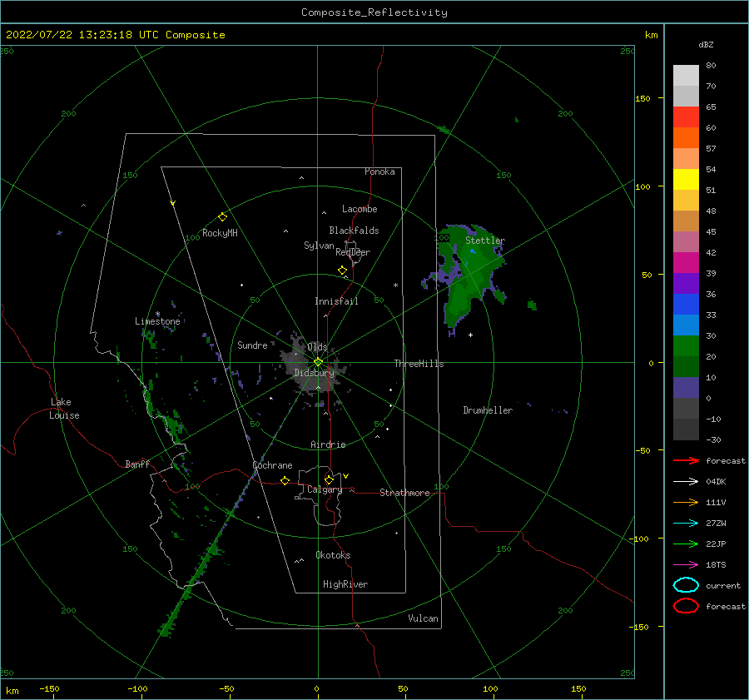The height and width of the screenshot is (700, 749).
Task: Click the RedDeer label
Action: [353, 252]
